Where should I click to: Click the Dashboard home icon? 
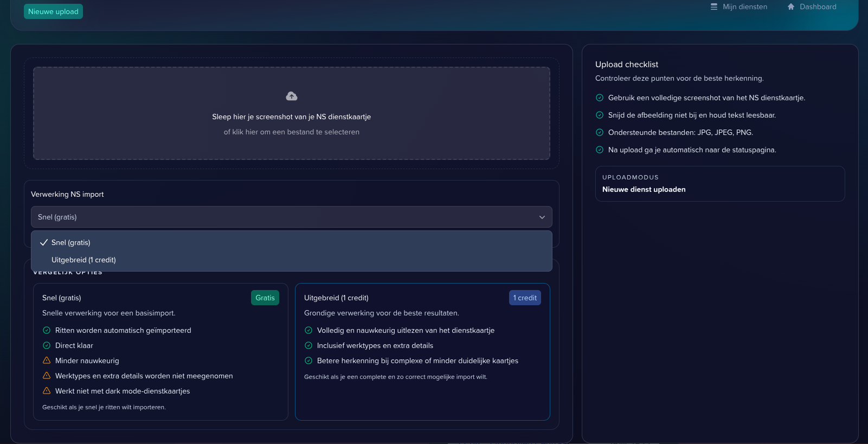[x=791, y=7]
